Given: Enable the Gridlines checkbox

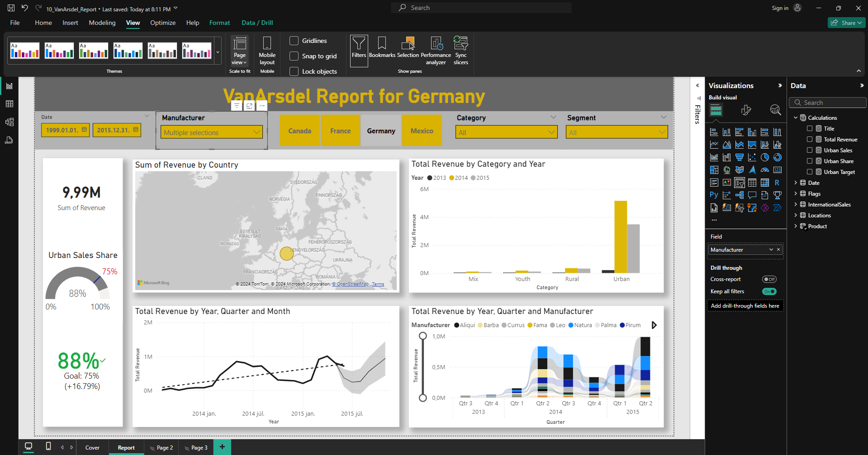Looking at the screenshot, I should pos(294,41).
